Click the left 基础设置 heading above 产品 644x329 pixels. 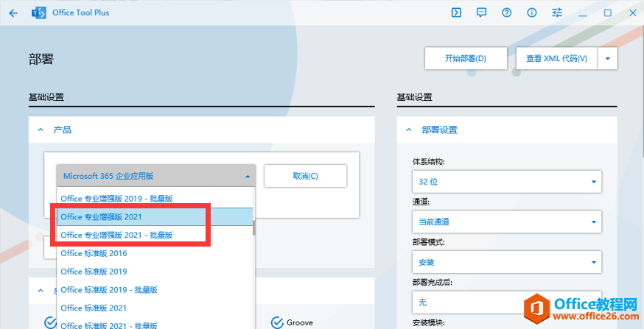(x=46, y=98)
